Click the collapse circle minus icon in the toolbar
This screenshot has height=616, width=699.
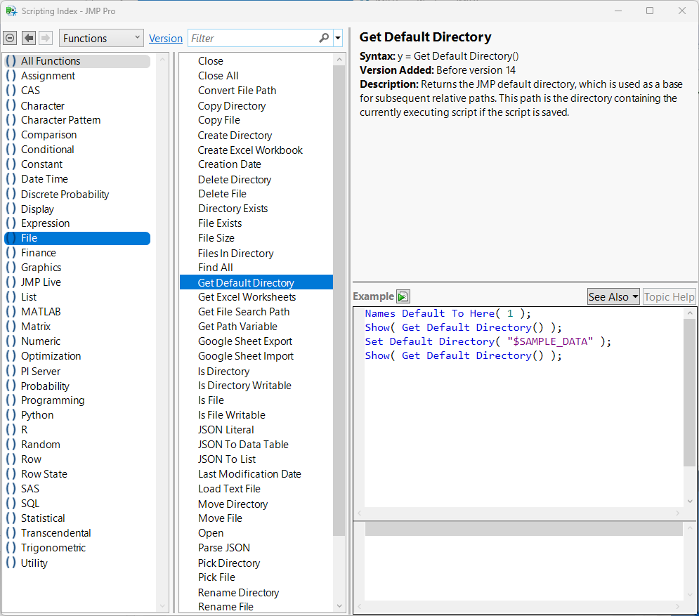[x=10, y=38]
